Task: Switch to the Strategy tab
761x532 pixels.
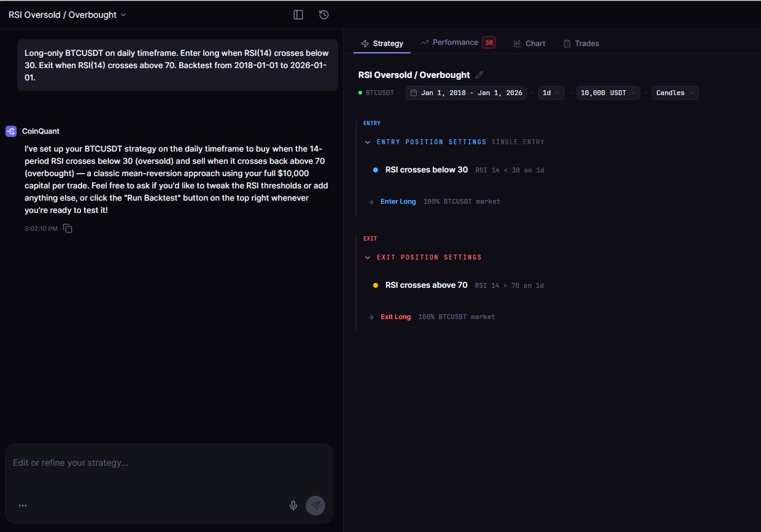Action: point(382,44)
